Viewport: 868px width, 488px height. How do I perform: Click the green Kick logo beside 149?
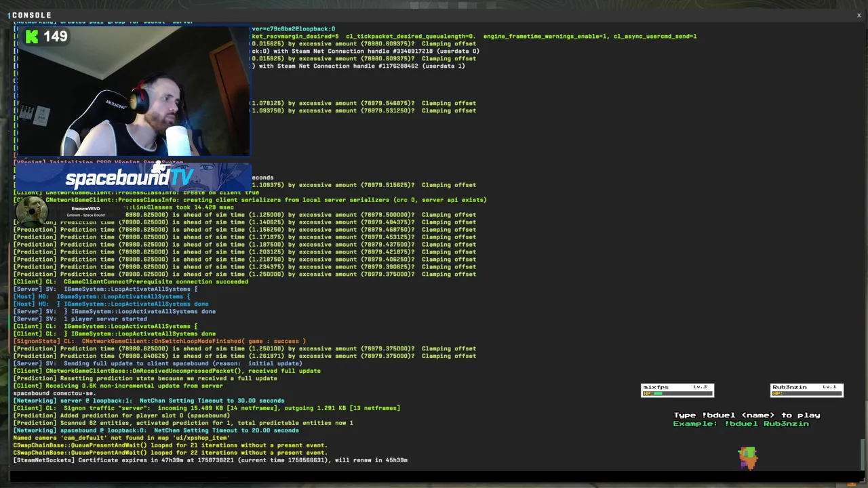[32, 37]
